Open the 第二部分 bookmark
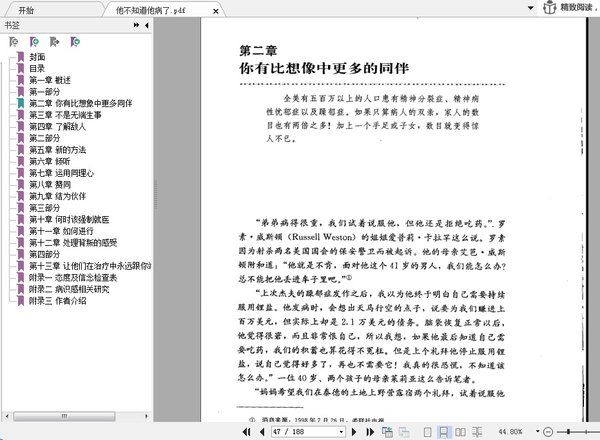 [44, 138]
